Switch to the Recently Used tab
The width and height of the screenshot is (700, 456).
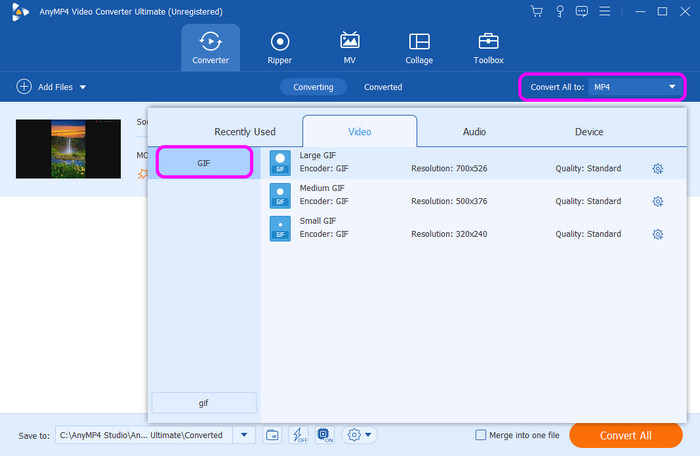[x=245, y=132]
